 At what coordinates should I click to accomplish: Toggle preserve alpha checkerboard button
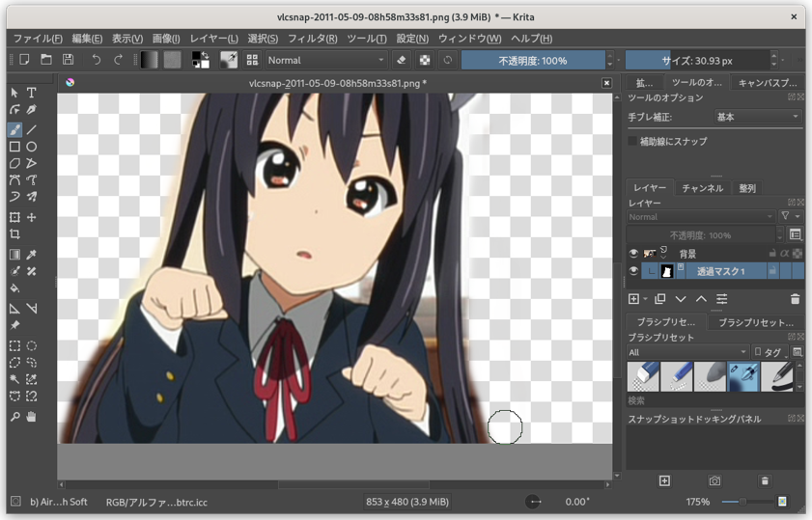(x=425, y=60)
